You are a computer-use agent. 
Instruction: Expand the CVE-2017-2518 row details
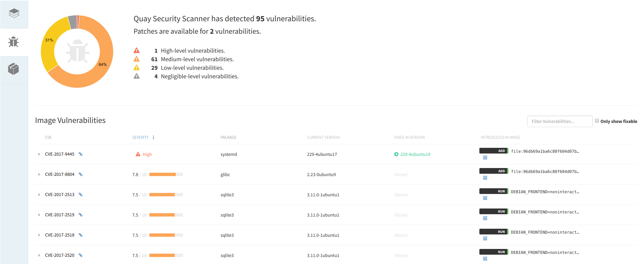tap(39, 235)
